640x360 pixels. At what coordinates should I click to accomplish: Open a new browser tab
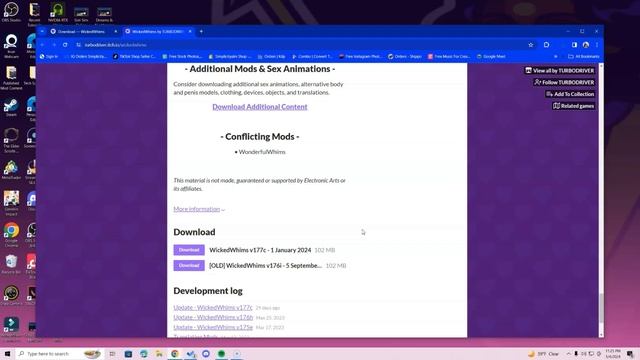(x=201, y=31)
